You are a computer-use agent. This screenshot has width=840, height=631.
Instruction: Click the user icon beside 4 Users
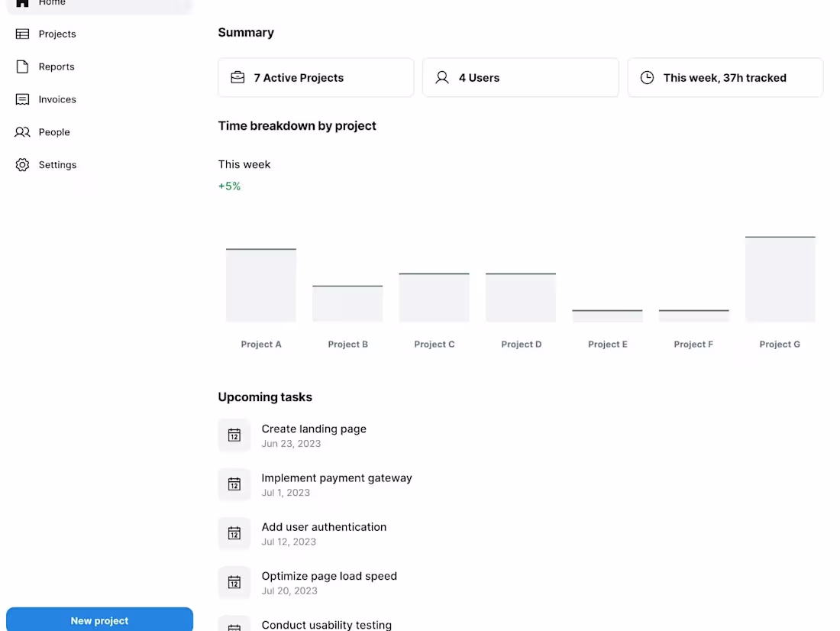[x=441, y=77]
